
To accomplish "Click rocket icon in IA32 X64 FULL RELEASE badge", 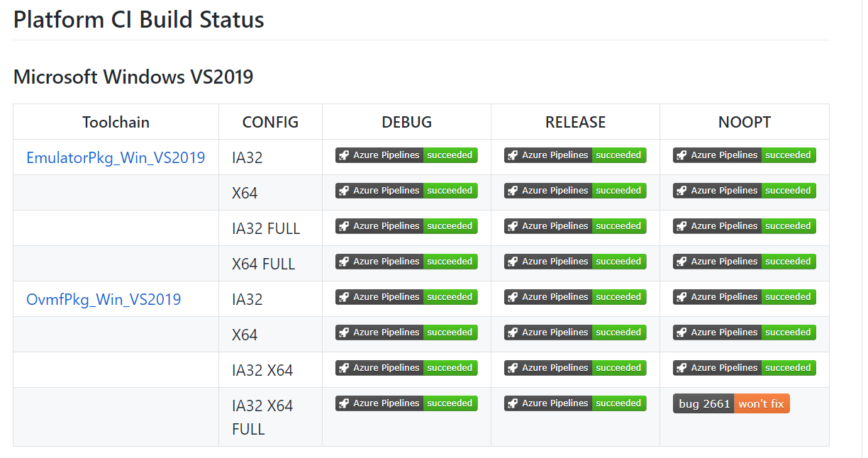I will (513, 403).
